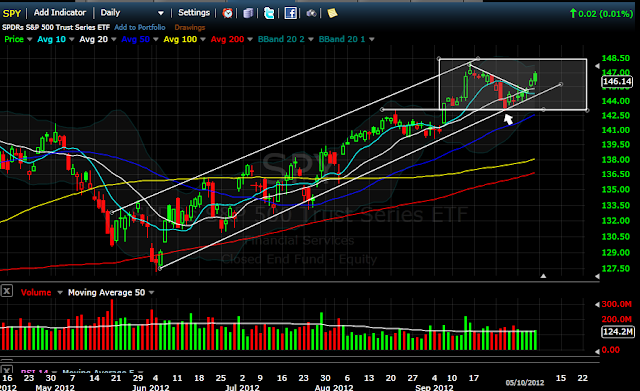Click the Jun 2012 time axis label
The height and width of the screenshot is (391, 640).
pyautogui.click(x=150, y=387)
